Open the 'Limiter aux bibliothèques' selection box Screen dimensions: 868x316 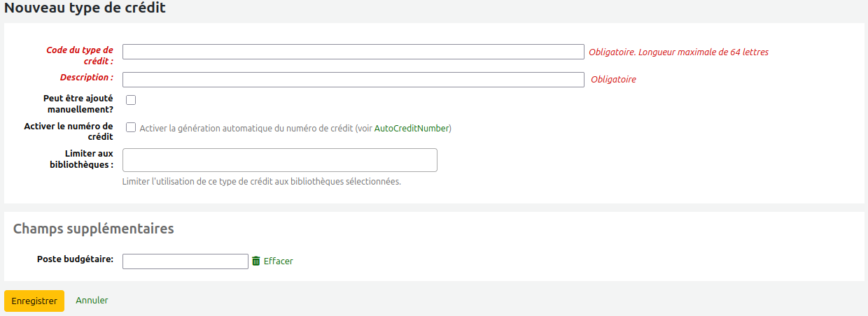[279, 160]
